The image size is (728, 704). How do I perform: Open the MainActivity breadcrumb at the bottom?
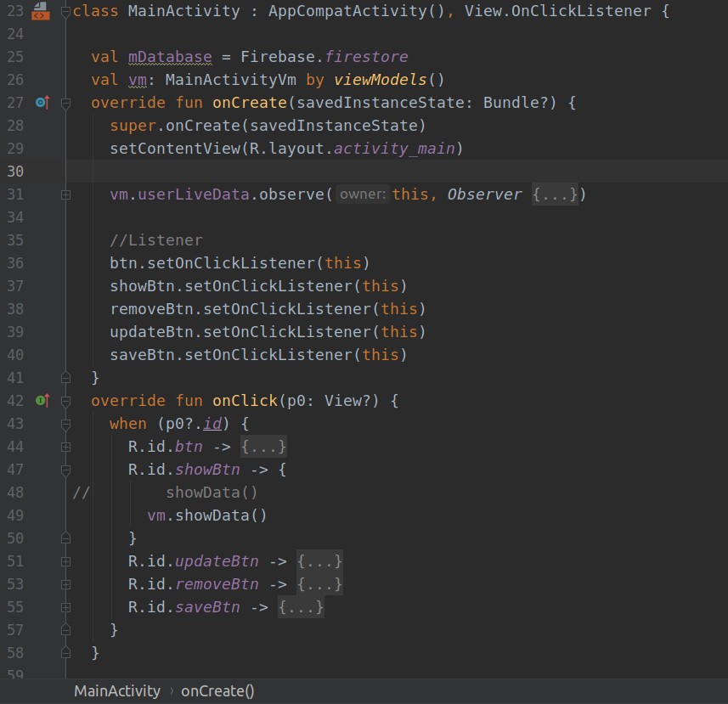(x=116, y=691)
